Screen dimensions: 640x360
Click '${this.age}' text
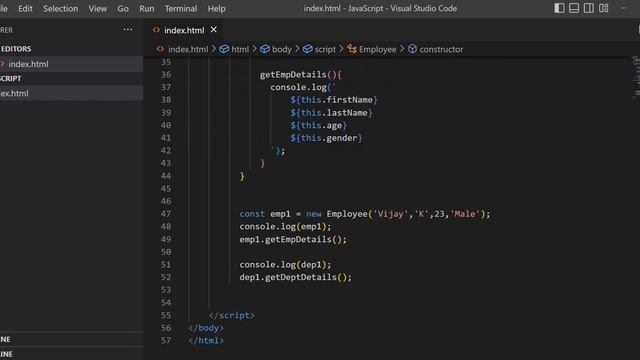click(318, 125)
